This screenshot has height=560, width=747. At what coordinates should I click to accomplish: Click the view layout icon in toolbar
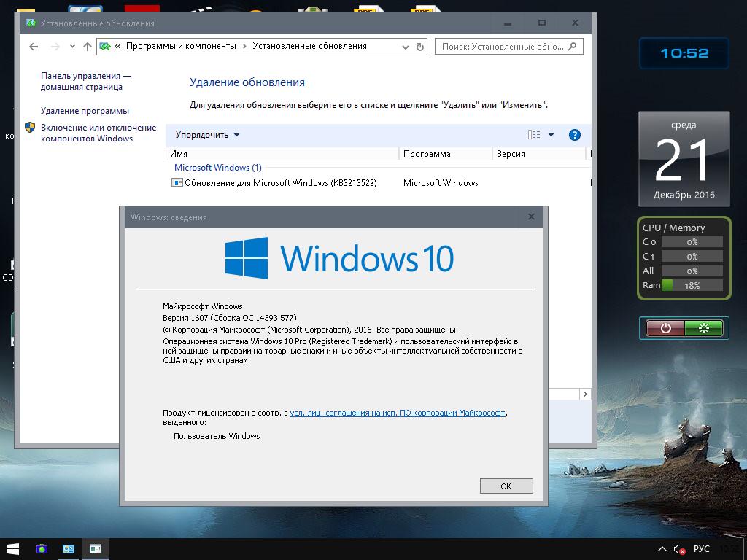[x=534, y=135]
